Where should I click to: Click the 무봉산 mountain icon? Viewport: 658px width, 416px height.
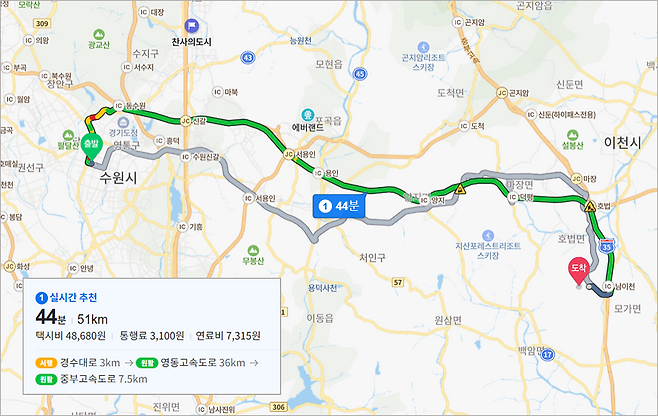pyautogui.click(x=253, y=250)
